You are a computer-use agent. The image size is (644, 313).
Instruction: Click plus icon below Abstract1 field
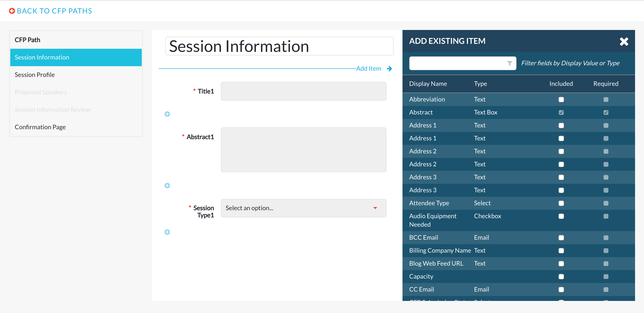pos(167,186)
